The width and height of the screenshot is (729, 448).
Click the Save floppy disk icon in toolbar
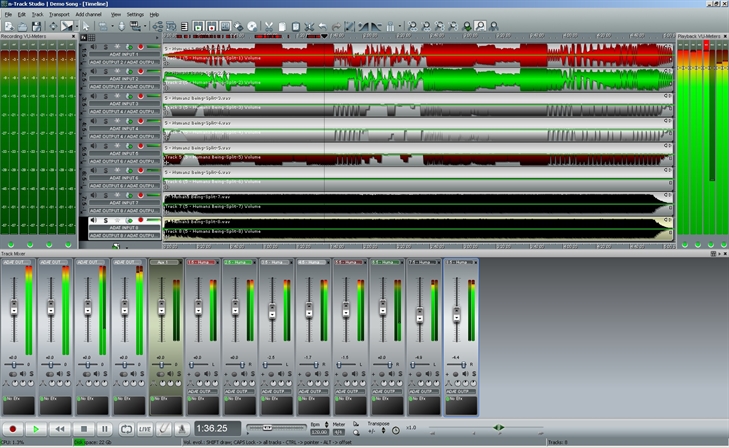click(36, 26)
